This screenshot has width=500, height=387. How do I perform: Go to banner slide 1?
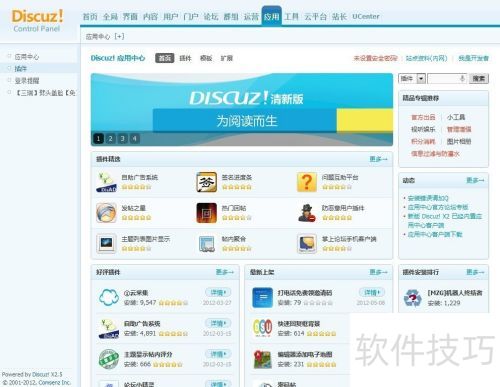(98, 138)
